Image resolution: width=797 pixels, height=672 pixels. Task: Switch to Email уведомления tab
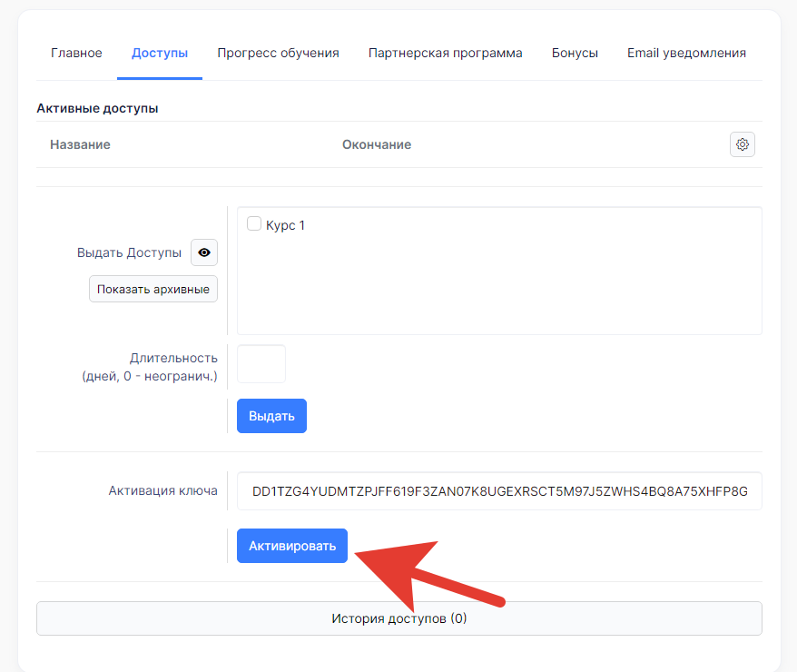click(686, 53)
